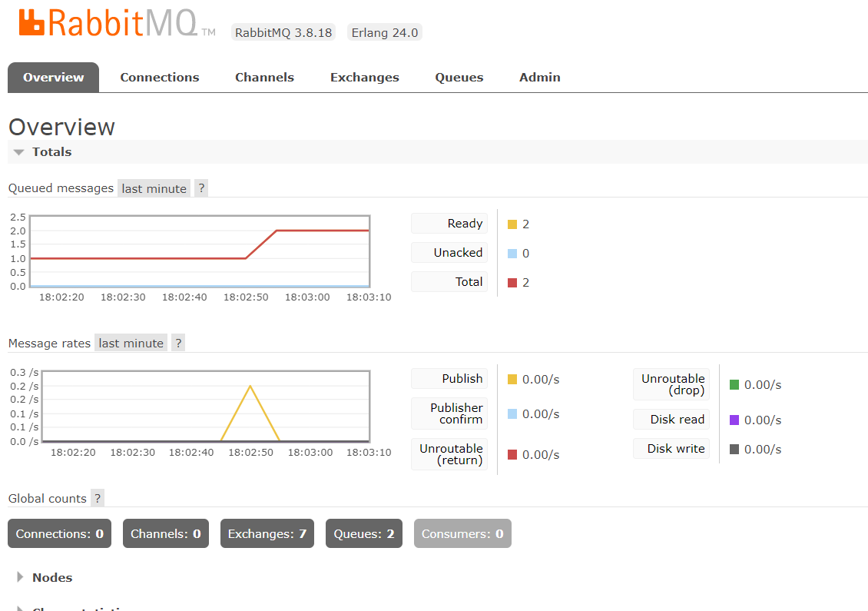
Task: Click the Exchanges: 7 count button
Action: pyautogui.click(x=267, y=533)
